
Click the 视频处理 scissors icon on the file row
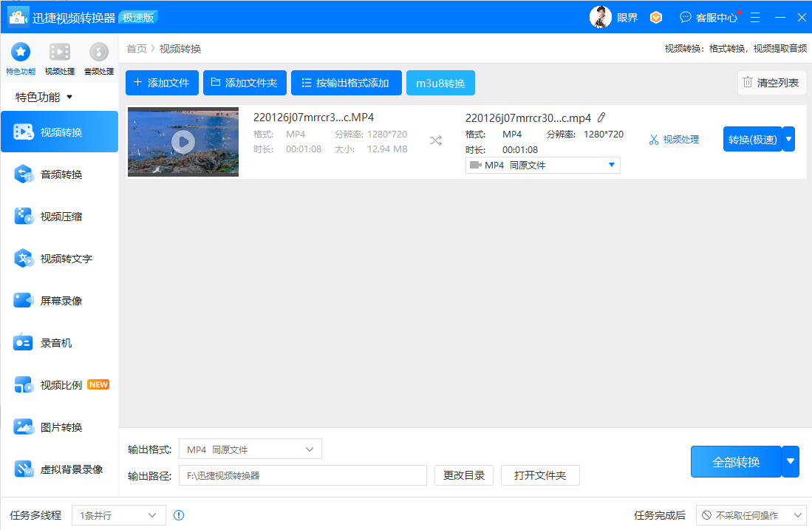click(673, 138)
